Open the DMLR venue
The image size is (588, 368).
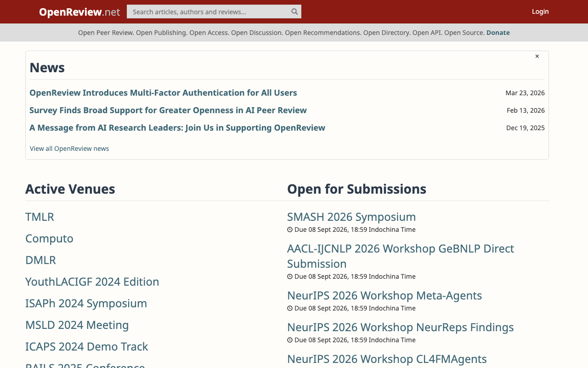click(40, 260)
